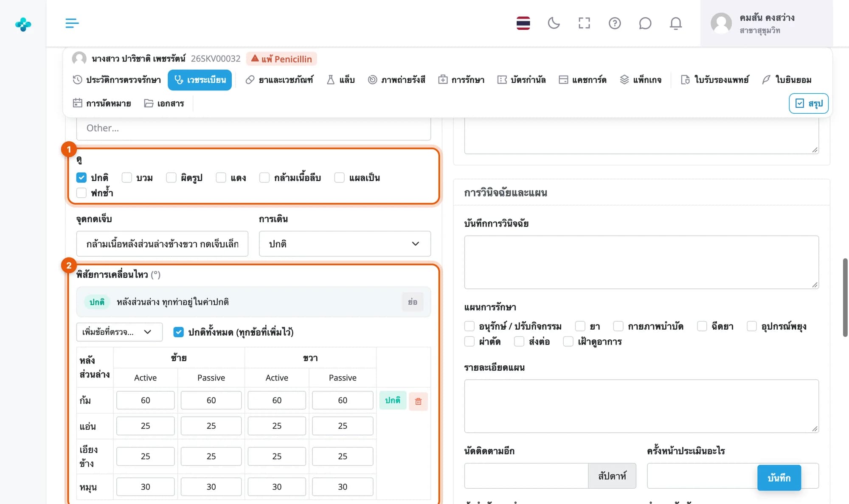Switch to แล็บ tab

coord(340,80)
